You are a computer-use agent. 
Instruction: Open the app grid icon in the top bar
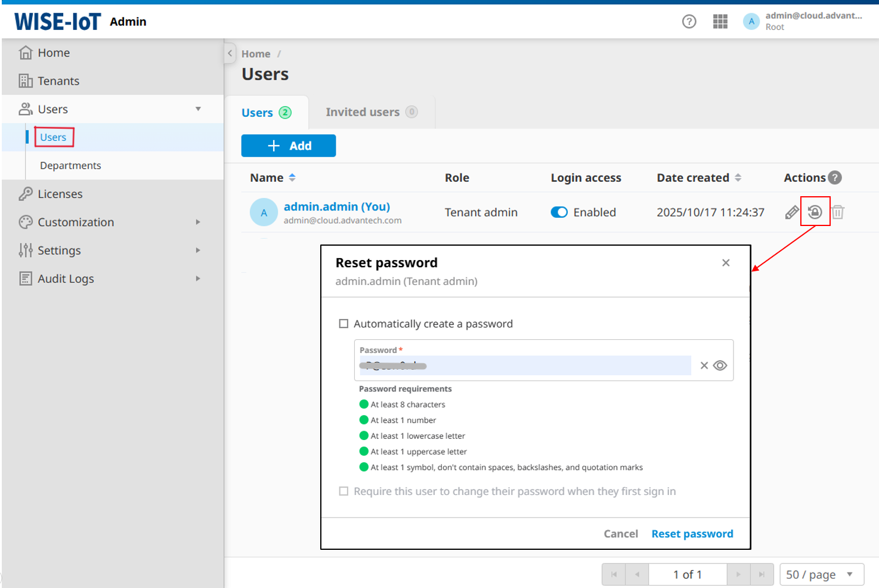[720, 21]
